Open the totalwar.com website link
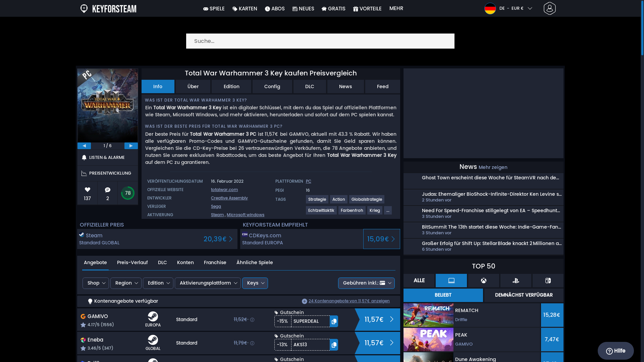 224,190
